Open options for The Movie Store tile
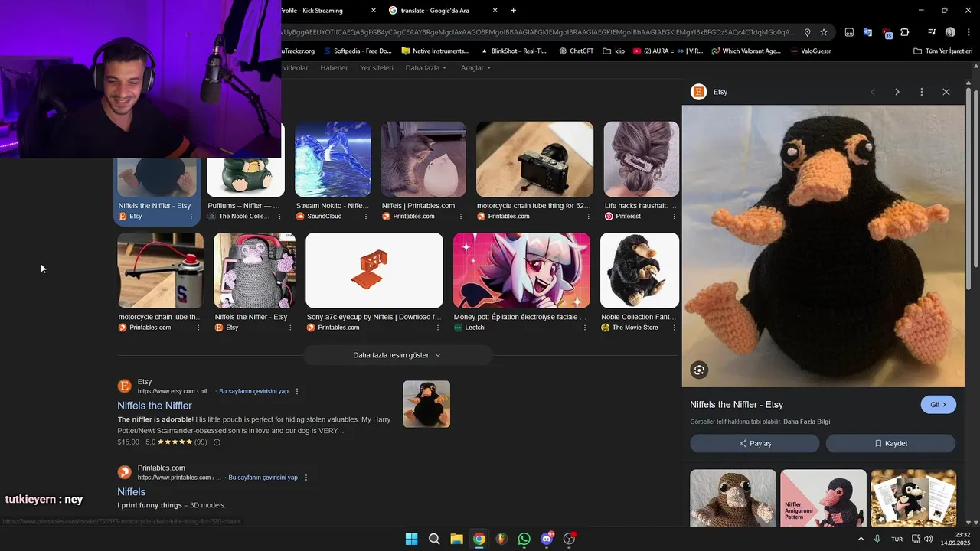 click(675, 328)
